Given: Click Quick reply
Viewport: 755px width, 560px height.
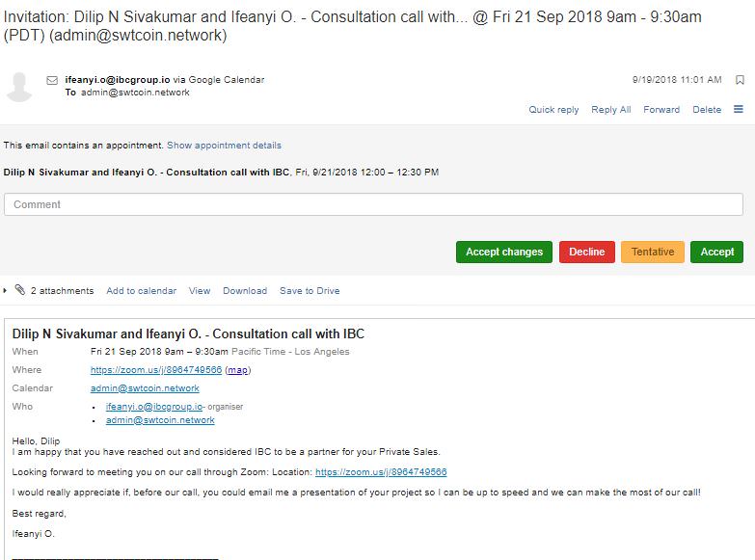Looking at the screenshot, I should click(553, 110).
